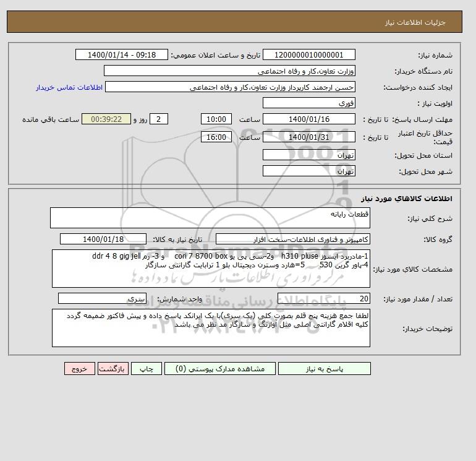Click the شهر محل تحویل field
The image size is (476, 461).
[308, 171]
